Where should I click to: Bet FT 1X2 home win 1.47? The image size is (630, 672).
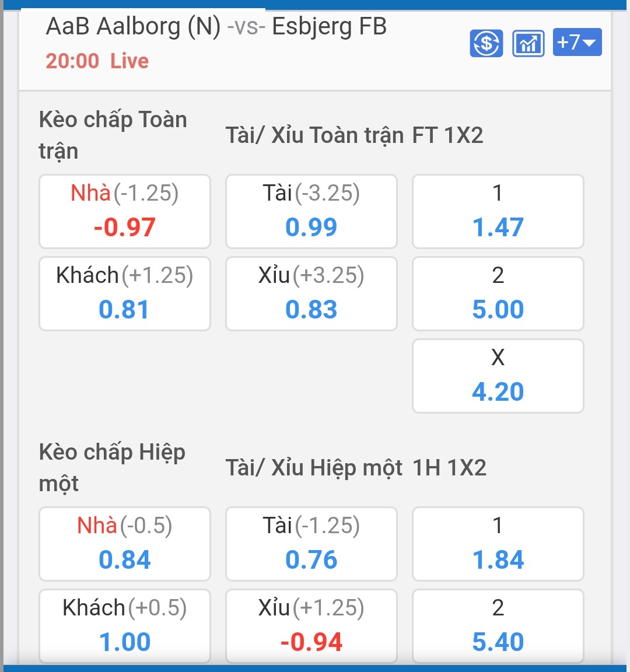click(x=498, y=211)
